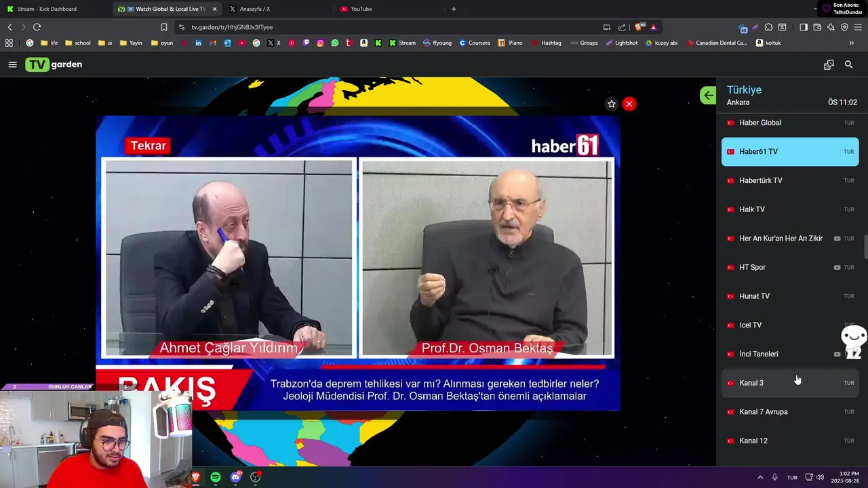
Task: Select Her An Kur'an Her An Zikir channel
Action: (x=790, y=239)
